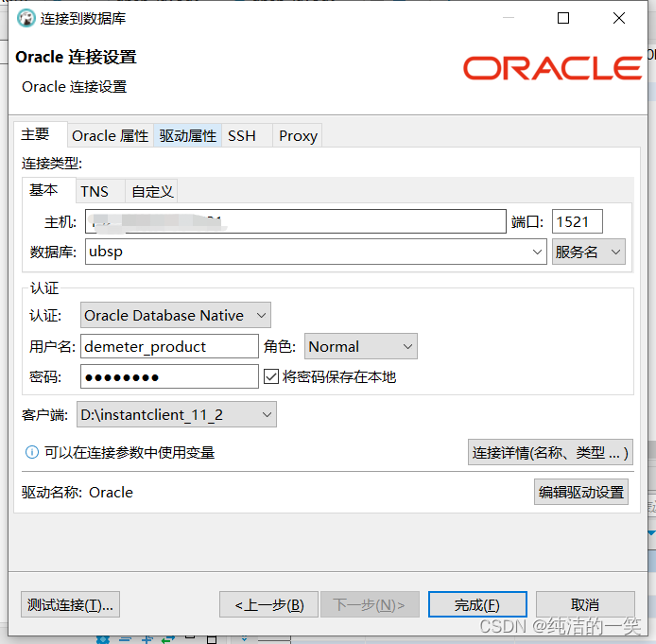Maximize the 连接到数据库 dialog window
This screenshot has height=644, width=656.
pos(563,18)
